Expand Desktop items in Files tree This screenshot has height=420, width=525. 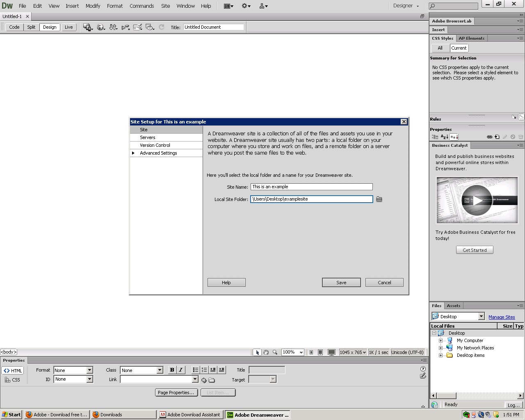click(441, 355)
